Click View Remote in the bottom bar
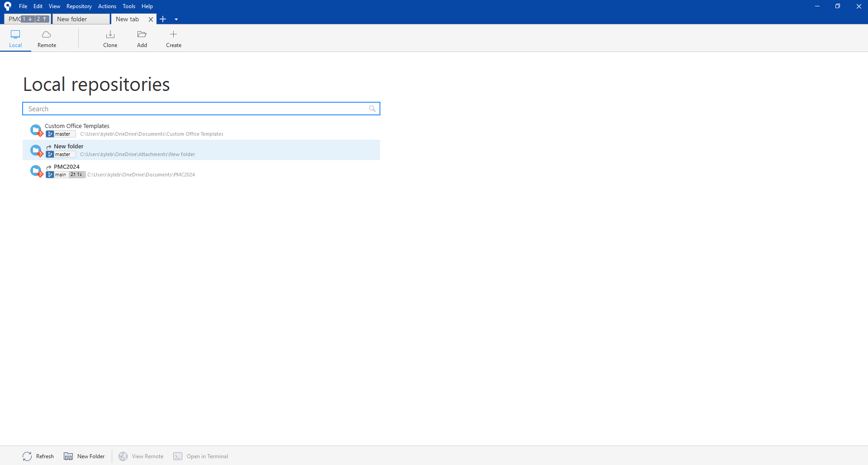 141,456
